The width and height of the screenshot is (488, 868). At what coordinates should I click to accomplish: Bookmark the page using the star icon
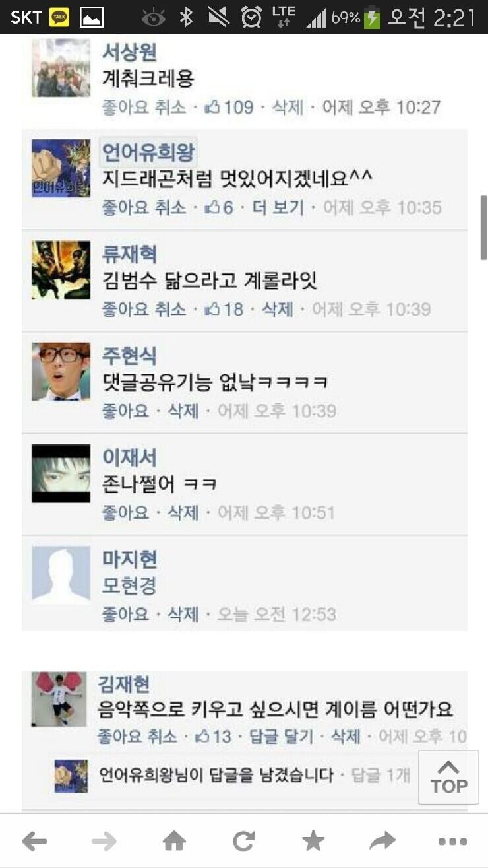coord(313,840)
